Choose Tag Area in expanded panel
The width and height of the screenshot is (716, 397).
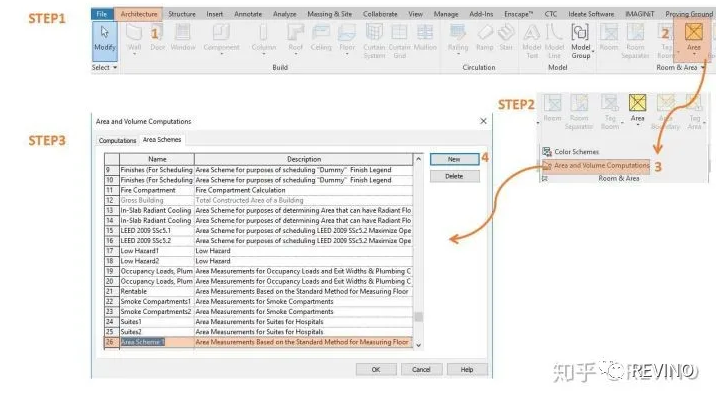coord(694,112)
